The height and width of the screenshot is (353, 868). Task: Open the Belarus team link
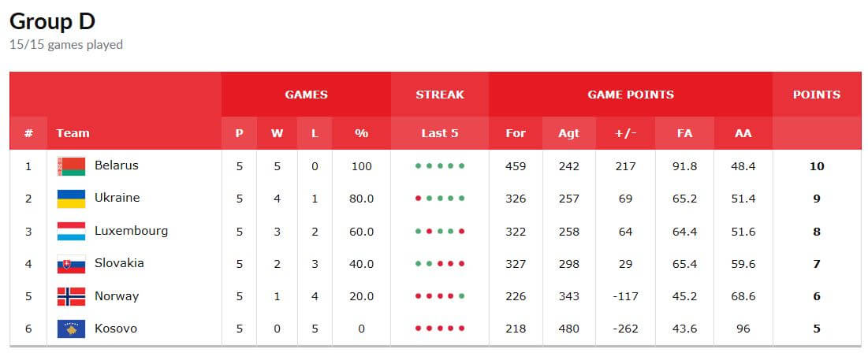point(116,165)
